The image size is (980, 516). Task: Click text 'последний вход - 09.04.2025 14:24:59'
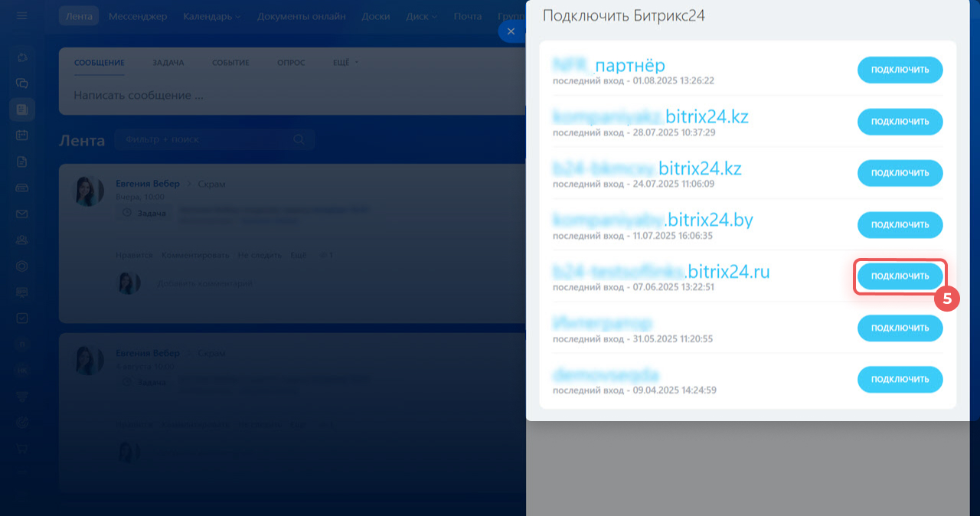point(634,390)
